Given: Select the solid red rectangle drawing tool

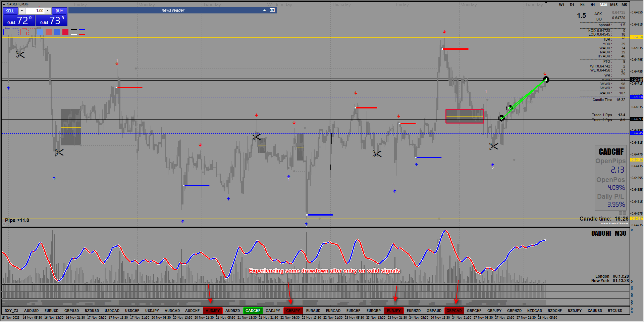Looking at the screenshot, I should pyautogui.click(x=23, y=32).
